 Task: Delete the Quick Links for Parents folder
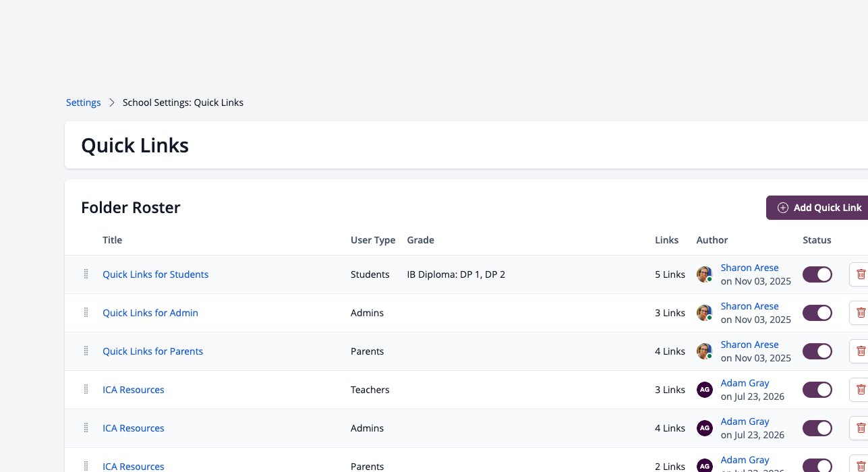[860, 351]
